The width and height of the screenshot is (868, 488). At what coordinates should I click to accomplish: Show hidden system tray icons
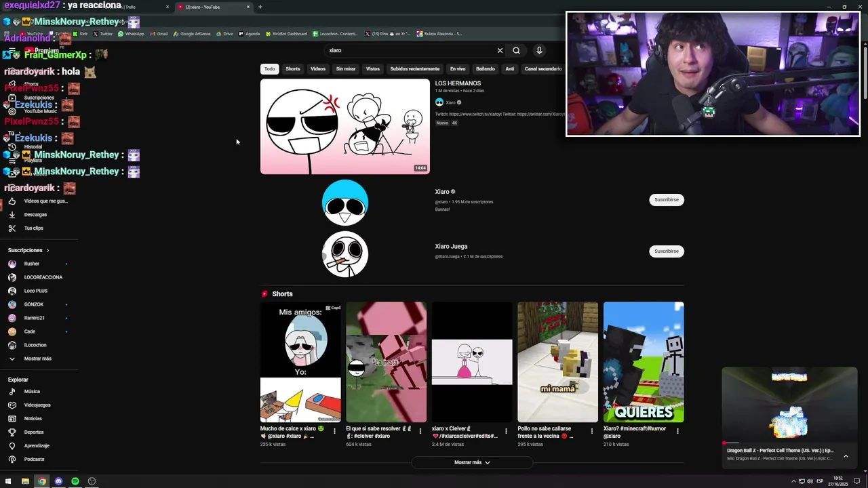pyautogui.click(x=793, y=481)
